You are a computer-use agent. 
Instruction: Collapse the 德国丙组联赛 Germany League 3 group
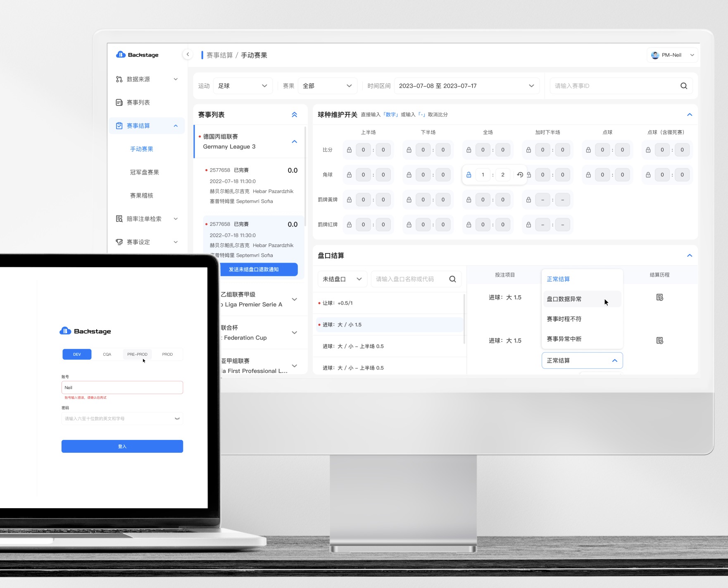pyautogui.click(x=294, y=142)
